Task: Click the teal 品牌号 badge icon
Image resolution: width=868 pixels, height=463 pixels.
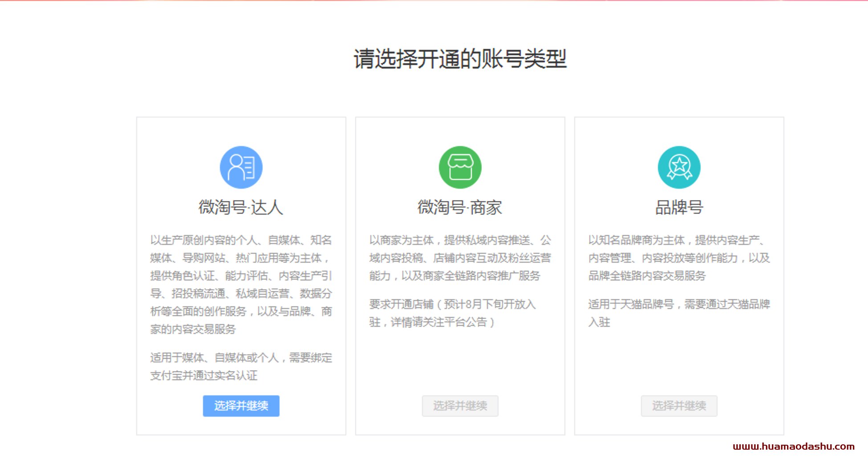Action: [x=679, y=167]
